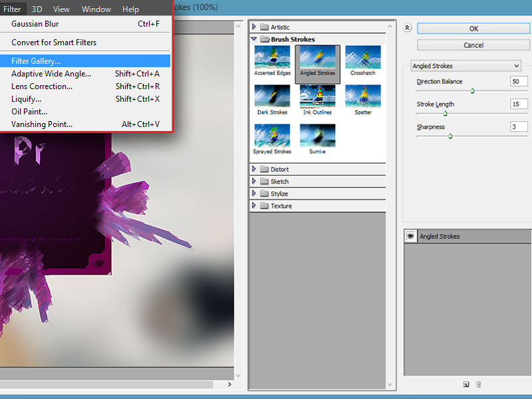Click the Distort folder icon
This screenshot has width=532, height=399.
(x=264, y=169)
